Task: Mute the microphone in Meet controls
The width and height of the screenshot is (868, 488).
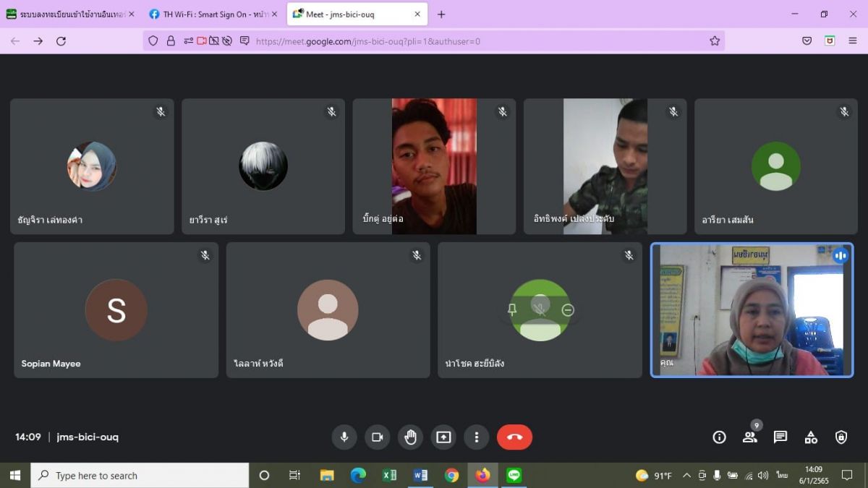Action: click(x=344, y=437)
